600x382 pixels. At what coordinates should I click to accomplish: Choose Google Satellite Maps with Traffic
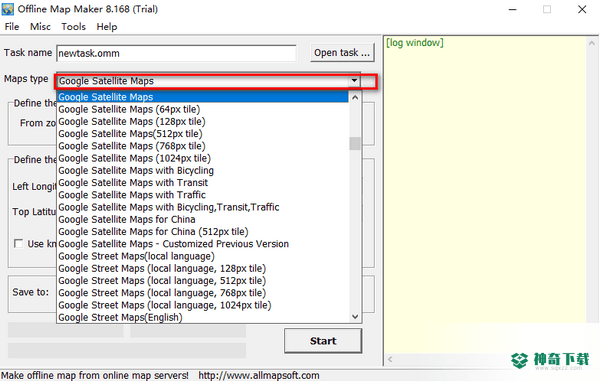click(x=132, y=195)
